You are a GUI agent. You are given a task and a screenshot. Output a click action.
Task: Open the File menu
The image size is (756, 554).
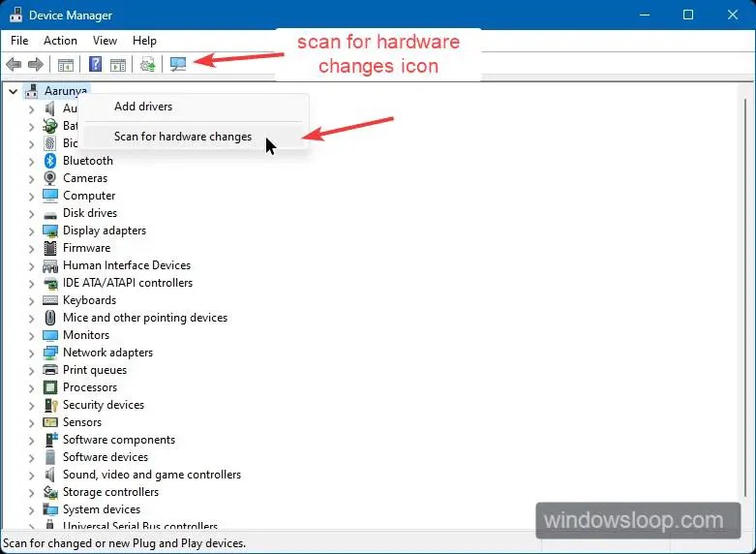(19, 41)
